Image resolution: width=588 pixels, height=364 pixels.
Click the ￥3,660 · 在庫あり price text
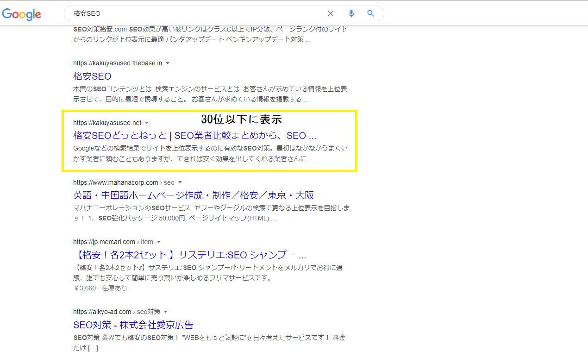pos(100,288)
